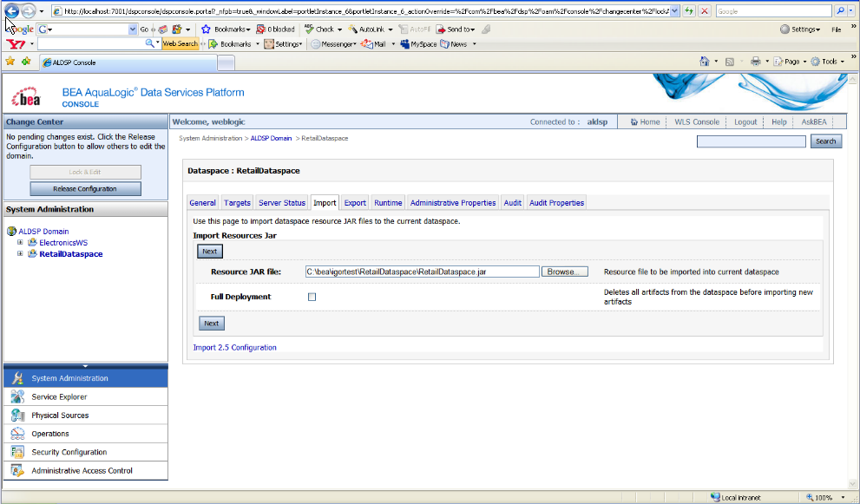Open the Administrative Properties tab

[453, 202]
